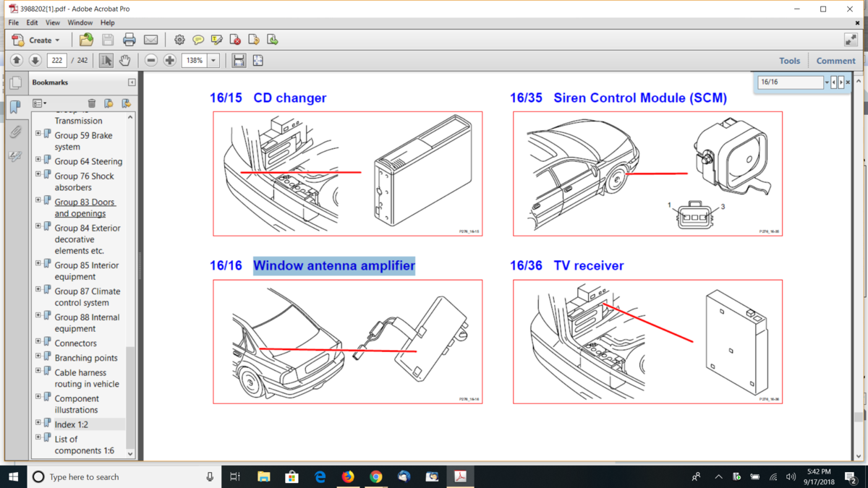Delete bookmark with the trash icon

91,103
